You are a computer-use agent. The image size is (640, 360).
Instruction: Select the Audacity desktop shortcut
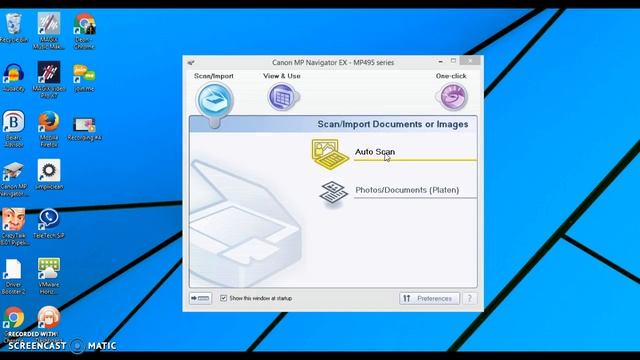tap(14, 78)
